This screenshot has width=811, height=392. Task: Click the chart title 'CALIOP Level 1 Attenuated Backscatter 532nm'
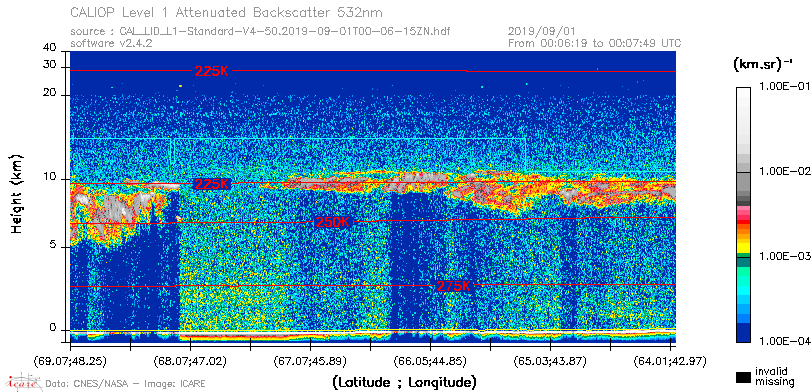pos(227,12)
